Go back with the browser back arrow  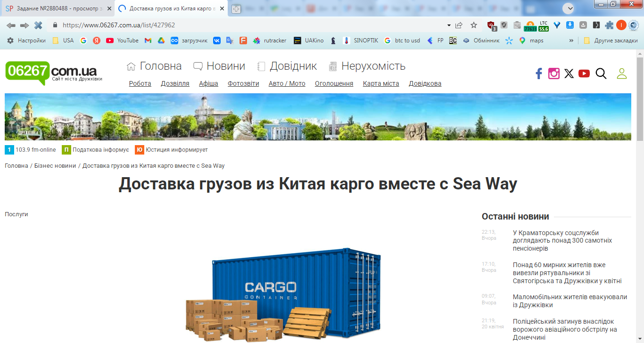(11, 25)
